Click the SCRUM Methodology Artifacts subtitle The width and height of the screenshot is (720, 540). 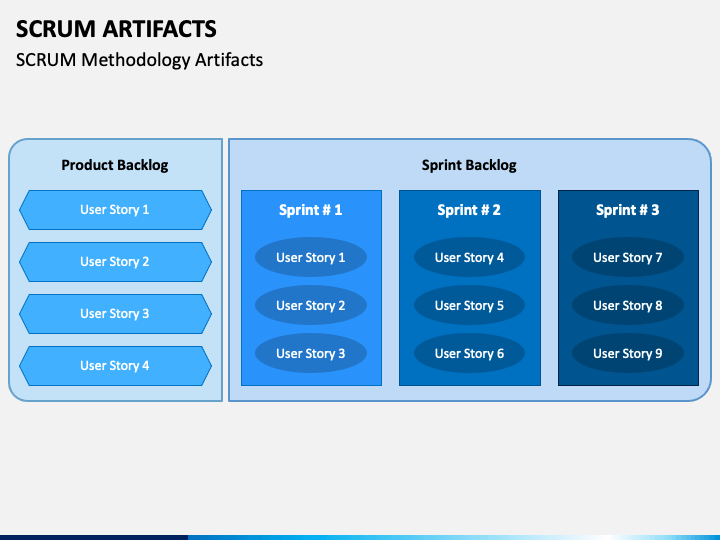tap(140, 60)
